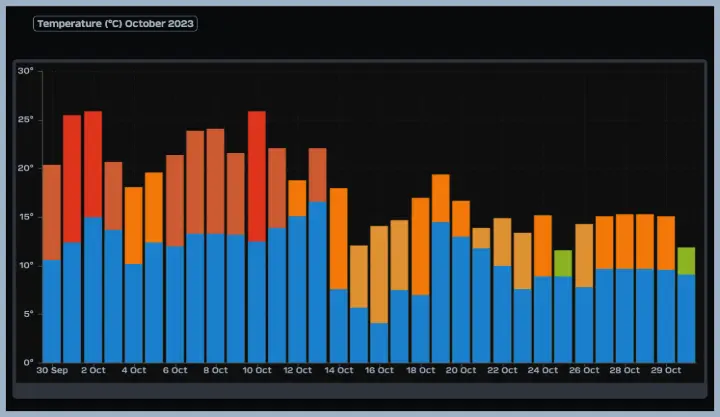Click the green segment of the rightmost bar
720x417 pixels.
click(686, 260)
